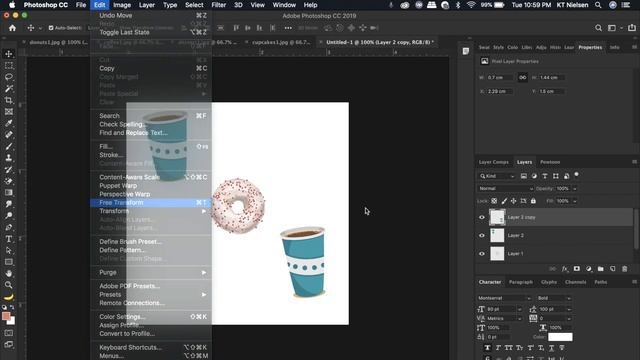
Task: Select the Crop tool
Action: coord(9,100)
